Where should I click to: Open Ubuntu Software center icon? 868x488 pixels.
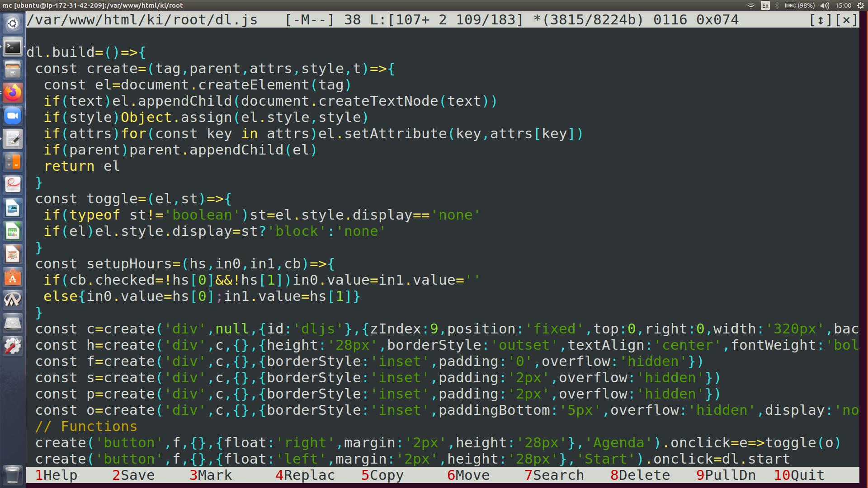(x=13, y=277)
